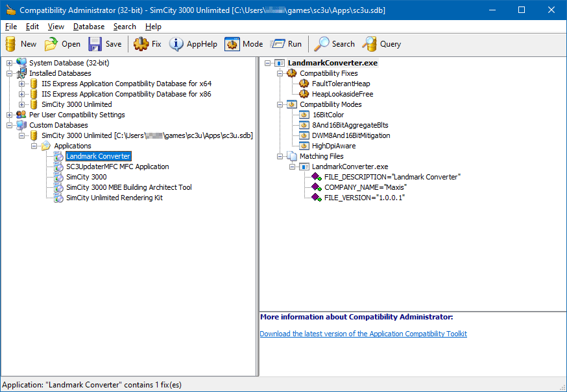Select SimCity 3000 MBE Building Architect Tool
This screenshot has height=392, width=567.
[x=128, y=187]
